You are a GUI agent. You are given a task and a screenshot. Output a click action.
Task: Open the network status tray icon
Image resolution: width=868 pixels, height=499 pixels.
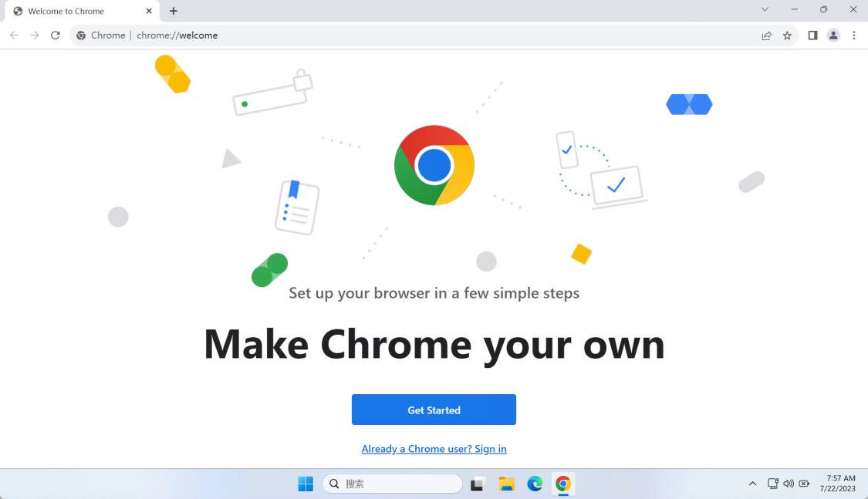(773, 484)
